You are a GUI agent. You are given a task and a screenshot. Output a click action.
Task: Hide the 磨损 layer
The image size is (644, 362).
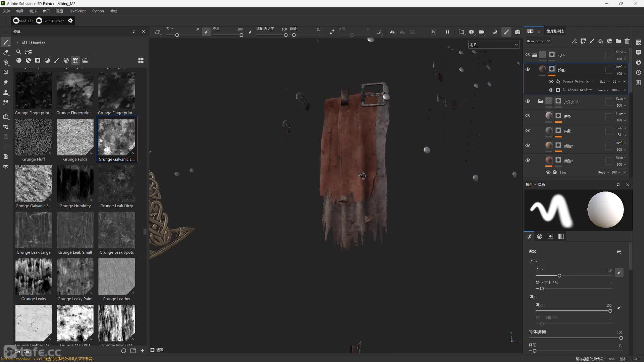[528, 116]
